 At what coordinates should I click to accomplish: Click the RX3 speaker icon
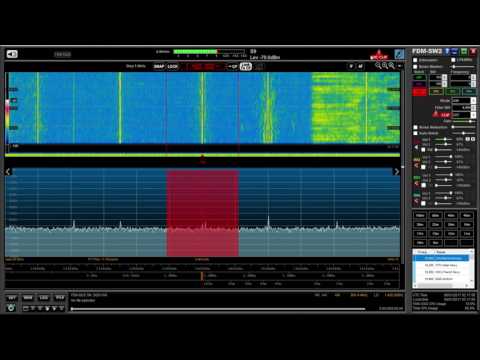tap(416, 183)
